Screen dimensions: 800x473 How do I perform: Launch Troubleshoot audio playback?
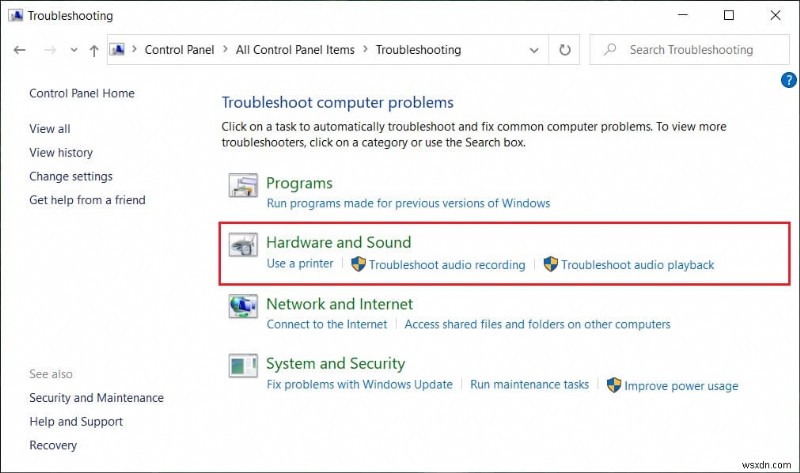(x=637, y=265)
